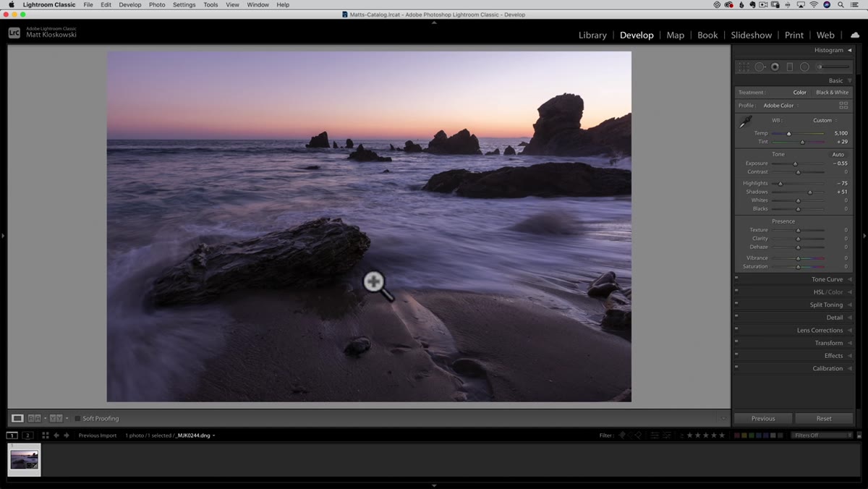Image resolution: width=868 pixels, height=489 pixels.
Task: Click rating comparison greater-than-or-equal symbol
Action: pos(682,435)
